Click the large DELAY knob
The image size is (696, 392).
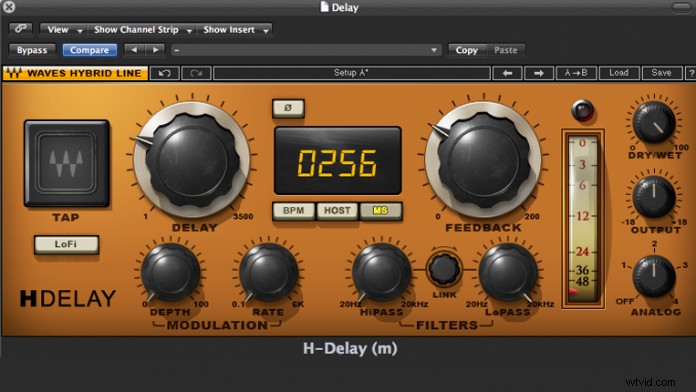tap(192, 160)
